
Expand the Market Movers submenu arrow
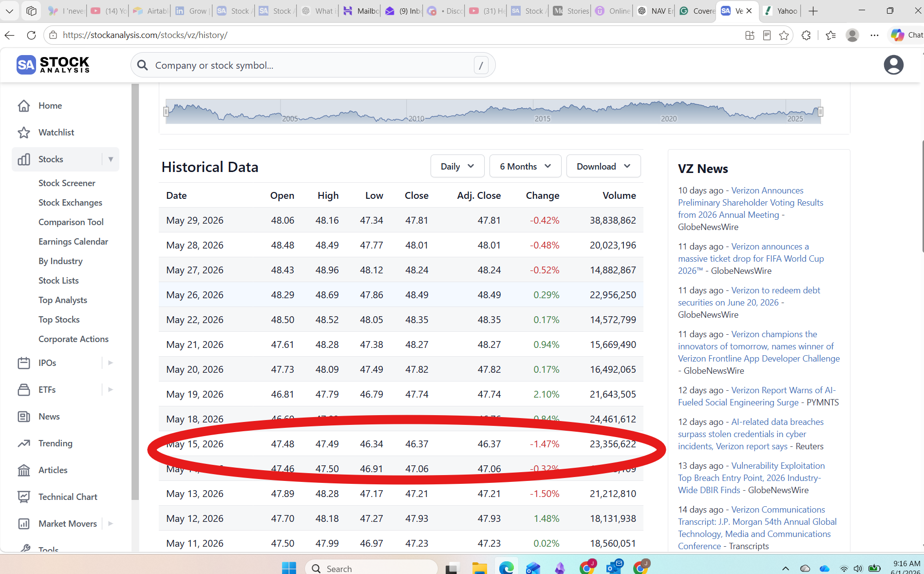(111, 524)
